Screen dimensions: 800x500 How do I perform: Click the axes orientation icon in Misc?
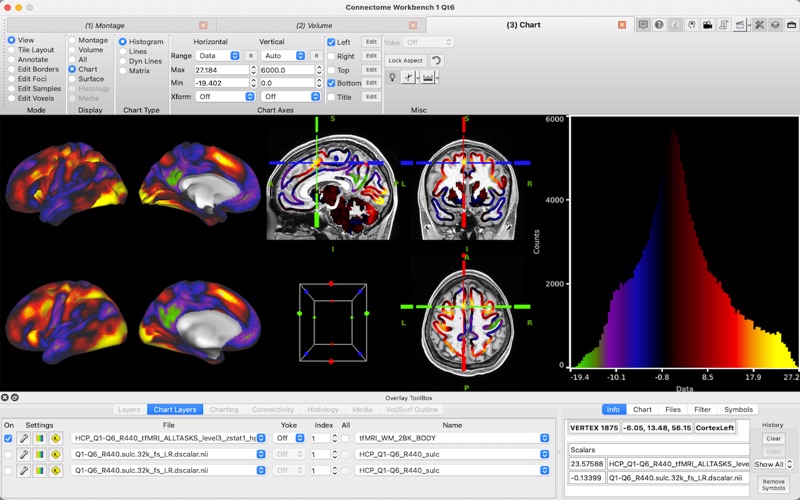click(408, 78)
